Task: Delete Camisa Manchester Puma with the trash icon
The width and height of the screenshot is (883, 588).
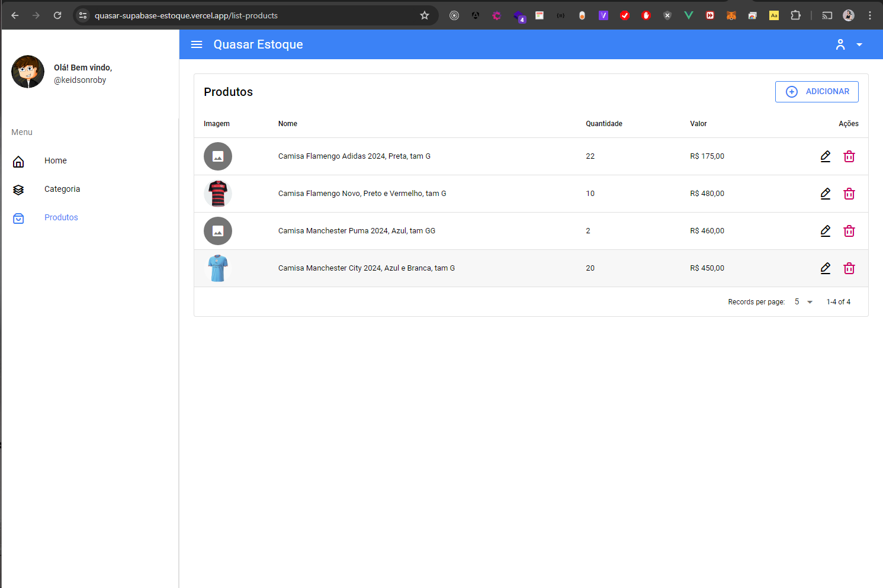Action: click(x=849, y=231)
